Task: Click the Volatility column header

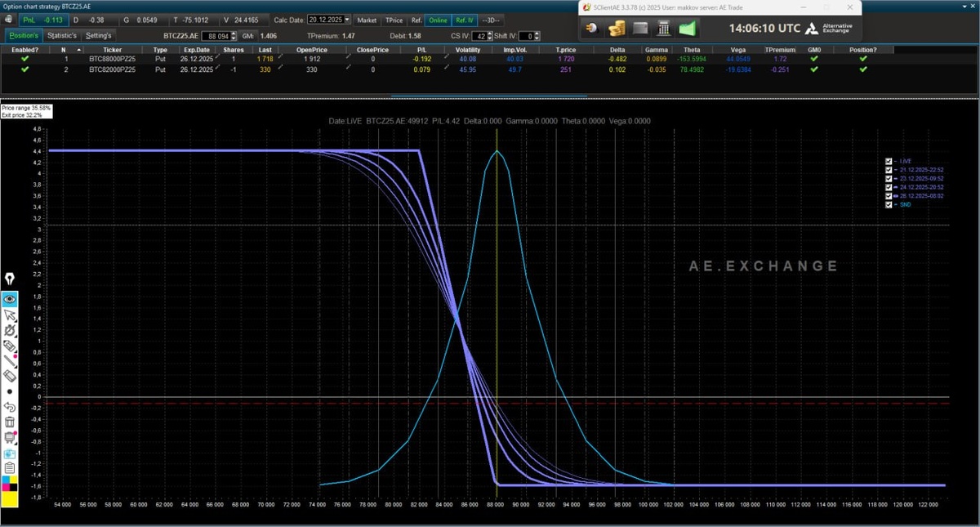Action: (x=467, y=50)
